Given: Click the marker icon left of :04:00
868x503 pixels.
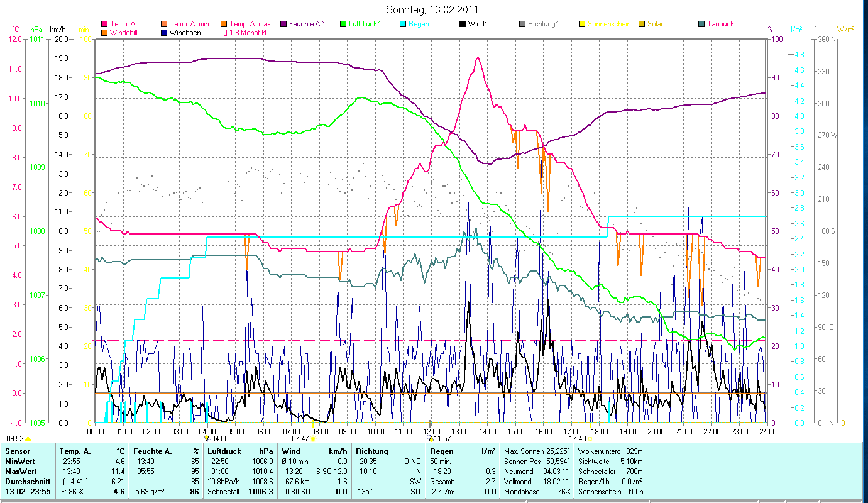Looking at the screenshot, I should (x=207, y=438).
